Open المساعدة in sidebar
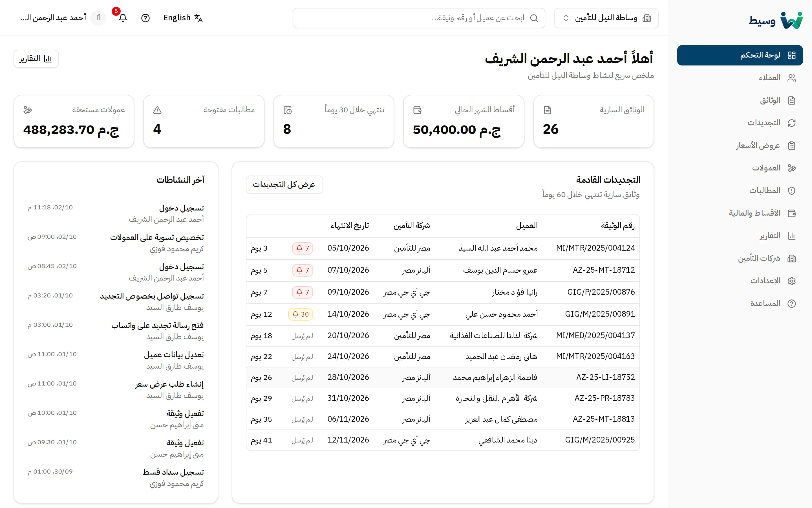The width and height of the screenshot is (812, 508). pos(740,303)
